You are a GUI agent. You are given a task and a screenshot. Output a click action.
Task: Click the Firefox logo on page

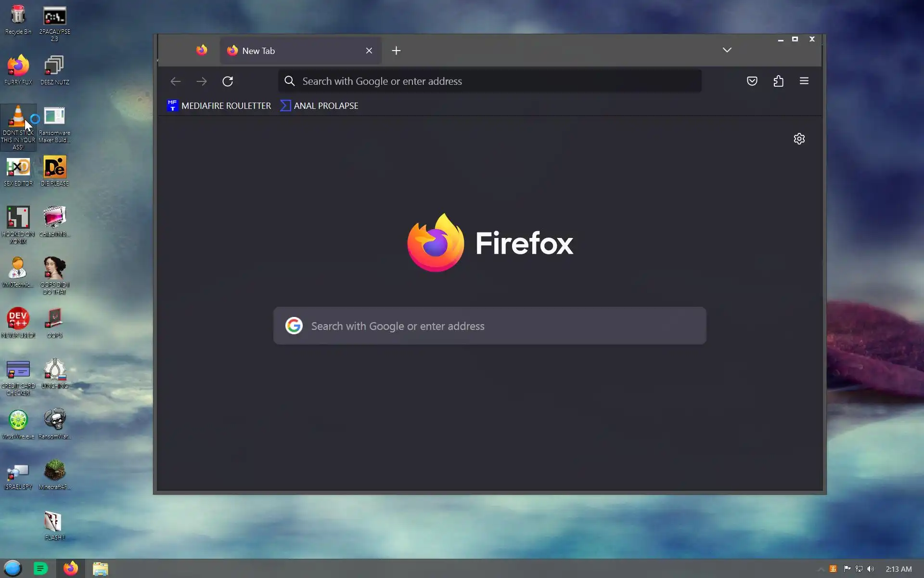[436, 243]
